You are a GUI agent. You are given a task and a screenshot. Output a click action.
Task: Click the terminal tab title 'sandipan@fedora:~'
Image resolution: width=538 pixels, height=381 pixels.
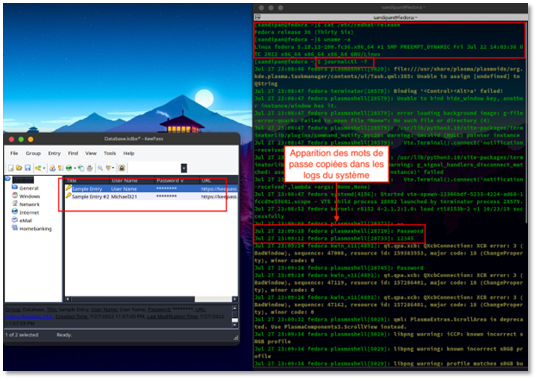(x=395, y=17)
